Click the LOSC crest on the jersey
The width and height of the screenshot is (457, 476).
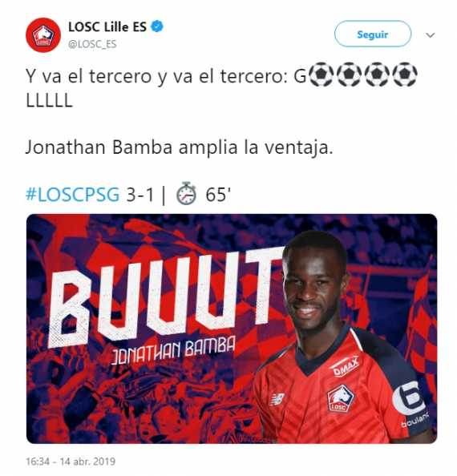pyautogui.click(x=341, y=399)
